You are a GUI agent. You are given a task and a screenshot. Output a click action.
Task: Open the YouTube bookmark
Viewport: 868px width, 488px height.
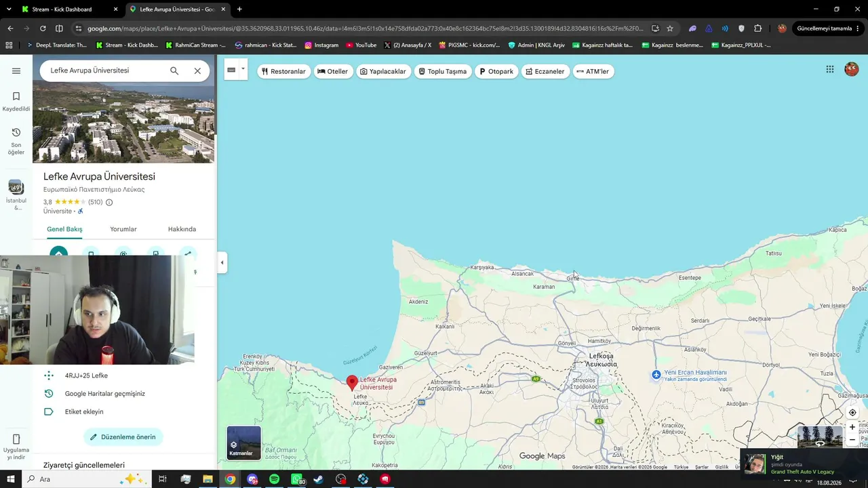(361, 45)
